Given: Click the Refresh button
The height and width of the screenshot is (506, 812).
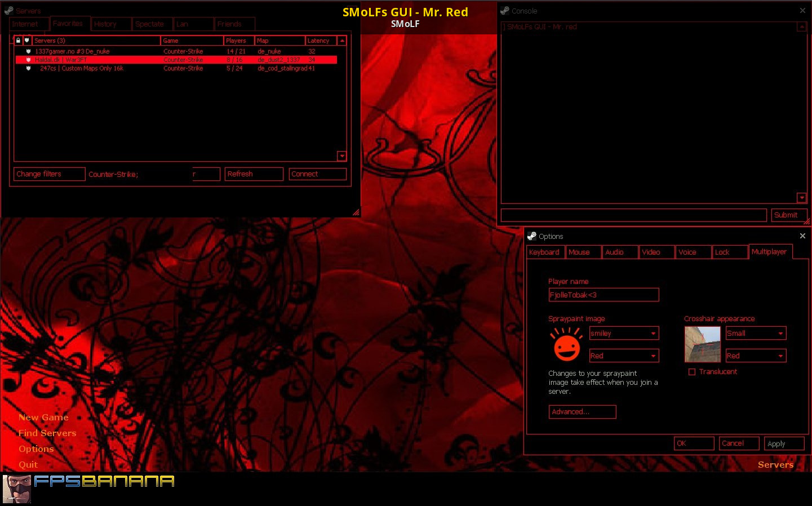Looking at the screenshot, I should click(254, 174).
